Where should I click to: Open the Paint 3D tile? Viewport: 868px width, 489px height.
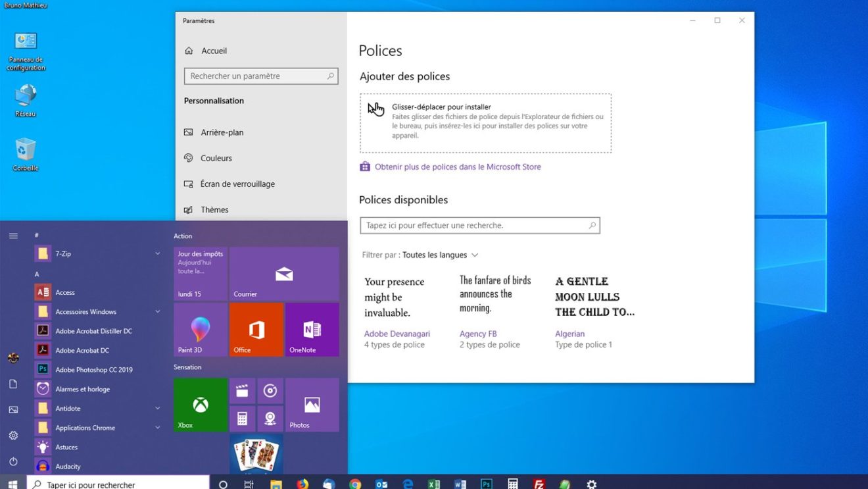[x=201, y=330]
